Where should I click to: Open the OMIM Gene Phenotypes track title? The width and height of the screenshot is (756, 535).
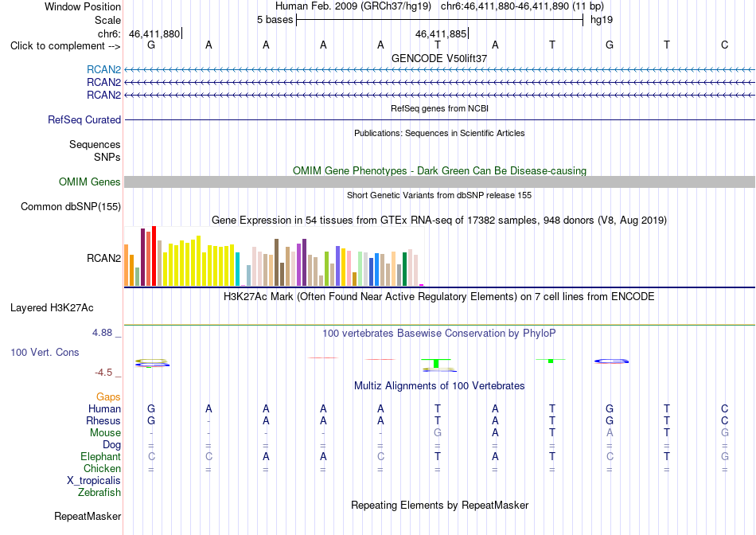(439, 171)
